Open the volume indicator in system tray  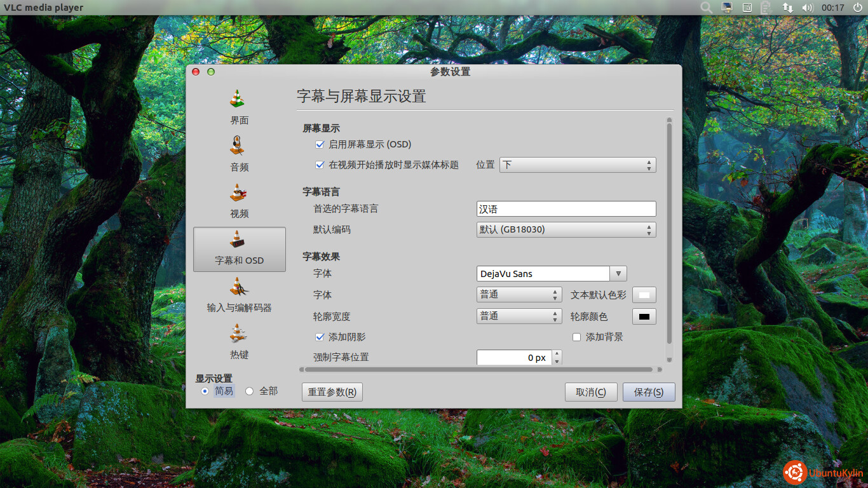[x=808, y=8]
